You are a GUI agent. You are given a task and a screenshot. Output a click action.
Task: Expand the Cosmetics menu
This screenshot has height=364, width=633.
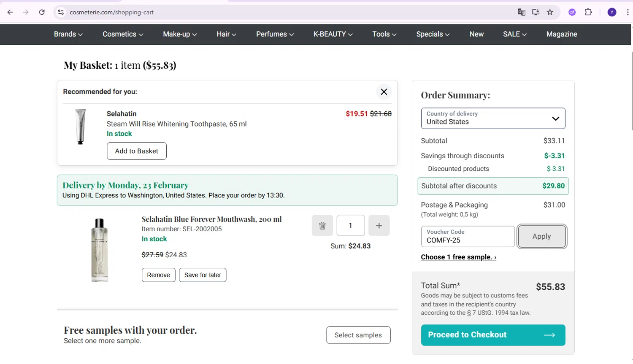click(123, 34)
